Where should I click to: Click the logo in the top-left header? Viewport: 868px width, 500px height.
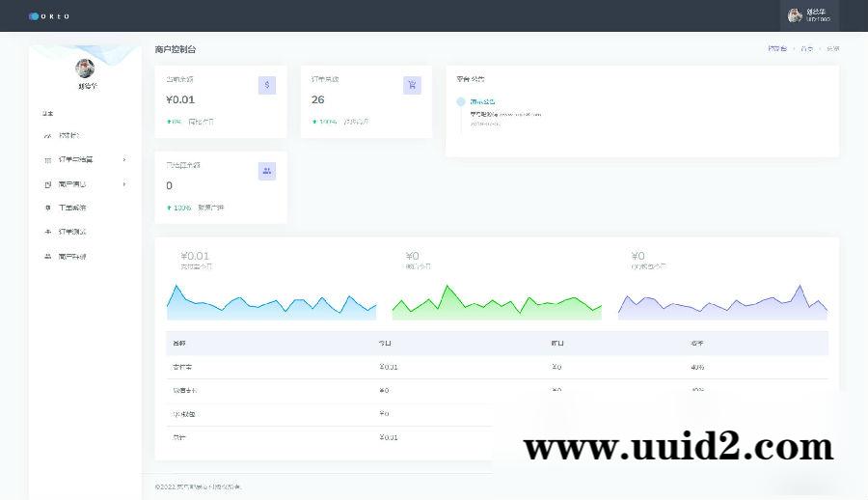49,16
